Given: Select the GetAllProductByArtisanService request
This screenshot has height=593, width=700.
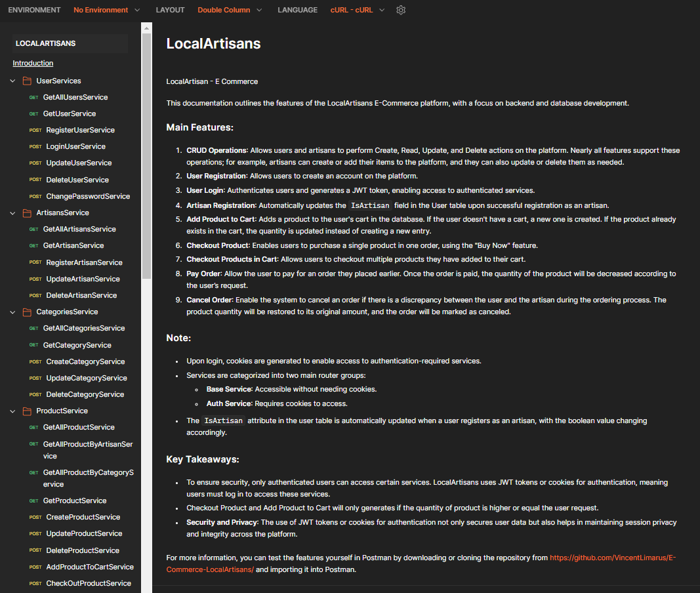Looking at the screenshot, I should coord(88,450).
